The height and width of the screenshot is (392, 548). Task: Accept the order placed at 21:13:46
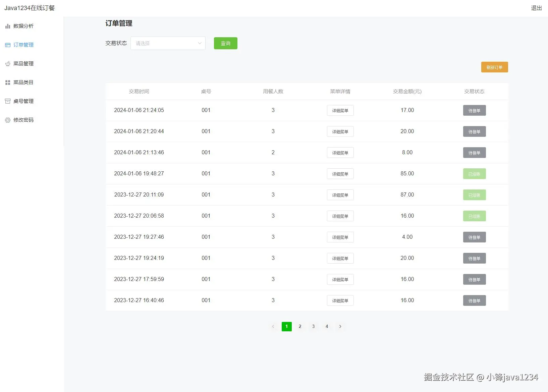[474, 153]
